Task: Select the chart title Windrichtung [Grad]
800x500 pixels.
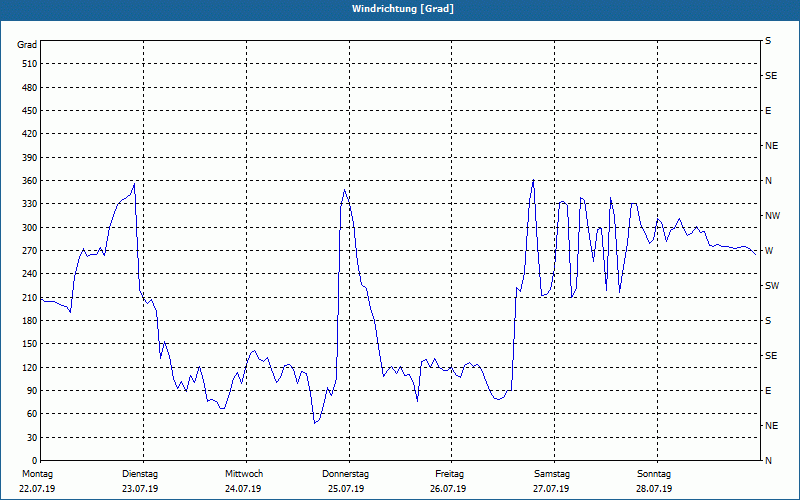Action: coord(403,9)
